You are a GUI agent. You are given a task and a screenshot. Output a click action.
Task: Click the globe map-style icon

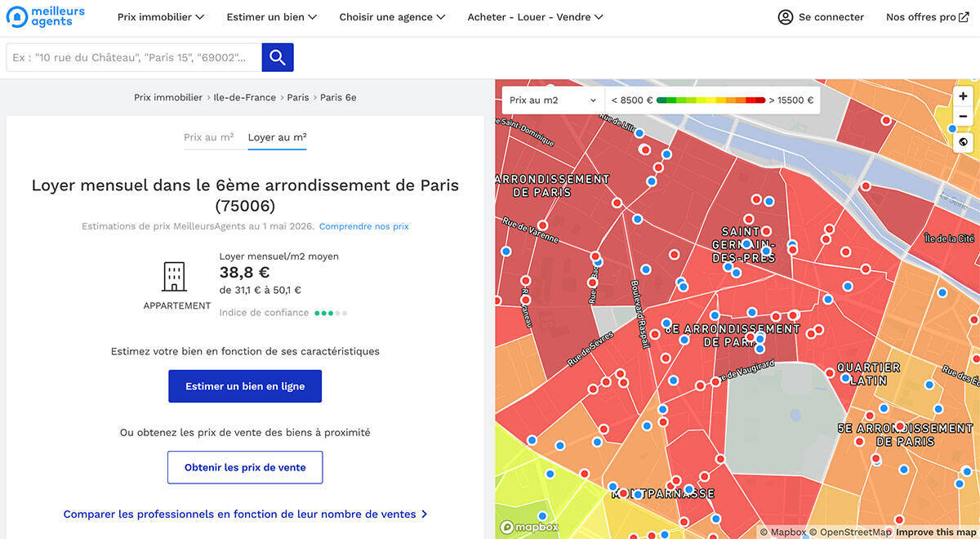pos(963,142)
